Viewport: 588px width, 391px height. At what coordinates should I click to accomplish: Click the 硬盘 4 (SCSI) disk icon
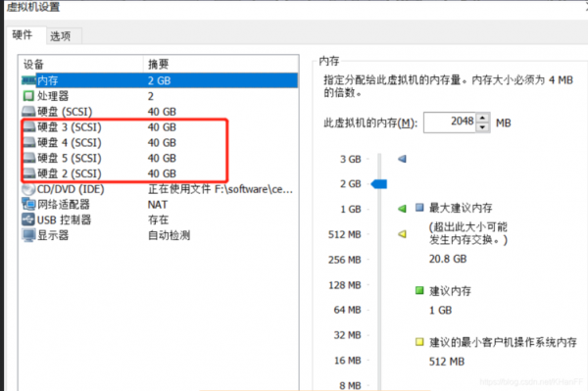pos(29,142)
